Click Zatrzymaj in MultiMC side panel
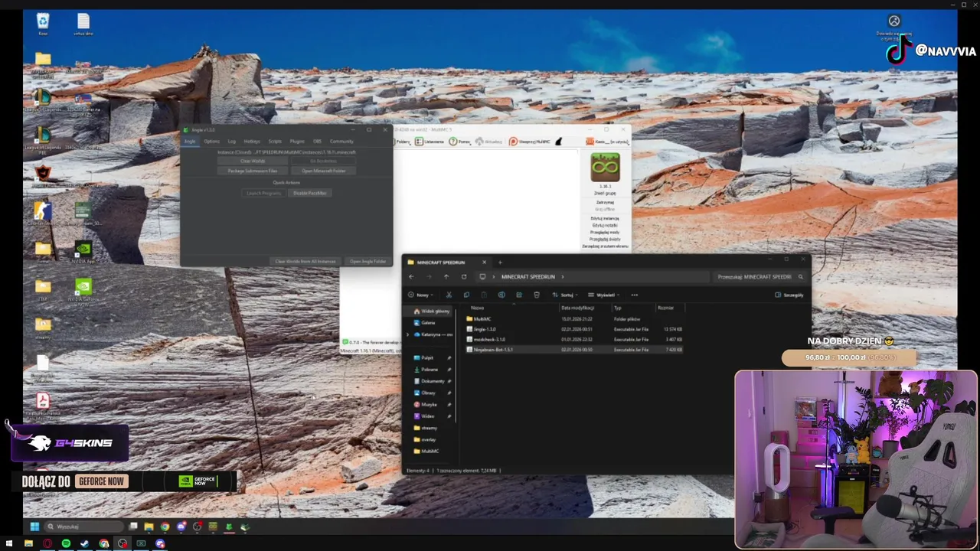 click(x=605, y=202)
